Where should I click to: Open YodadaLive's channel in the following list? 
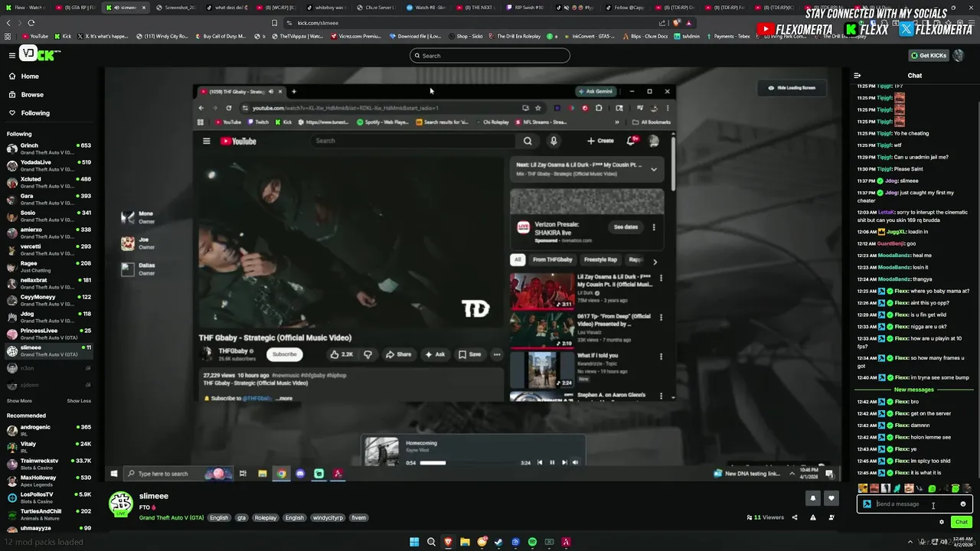[49, 165]
